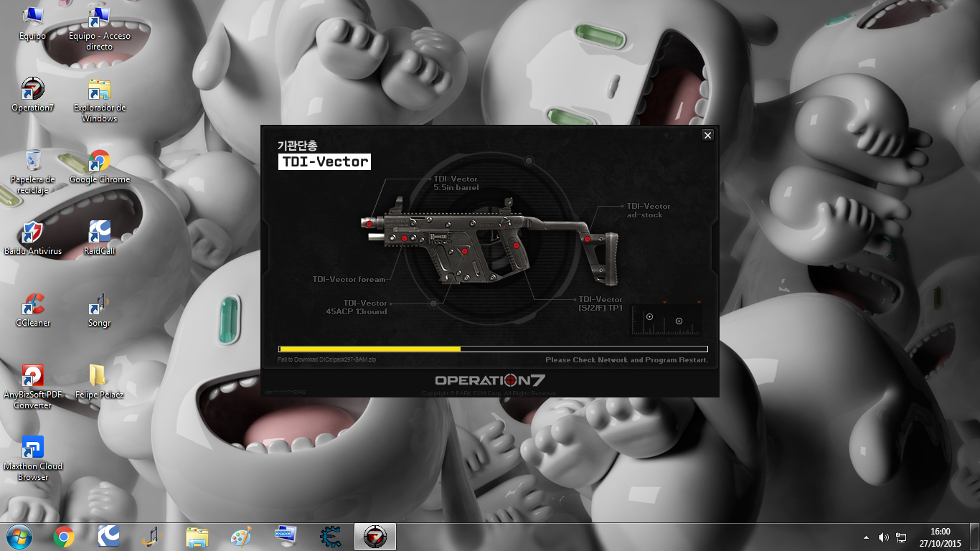Launch Chrome from the taskbar

pos(64,536)
